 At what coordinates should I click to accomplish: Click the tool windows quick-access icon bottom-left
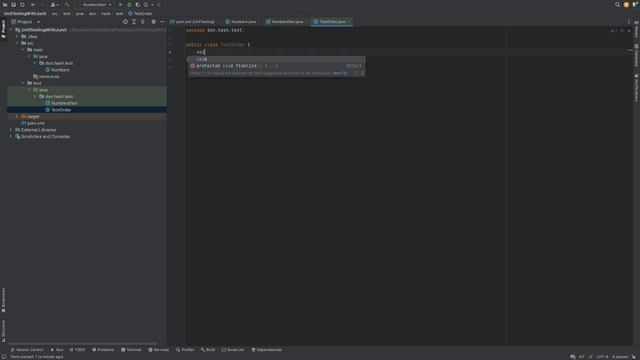tap(4, 357)
